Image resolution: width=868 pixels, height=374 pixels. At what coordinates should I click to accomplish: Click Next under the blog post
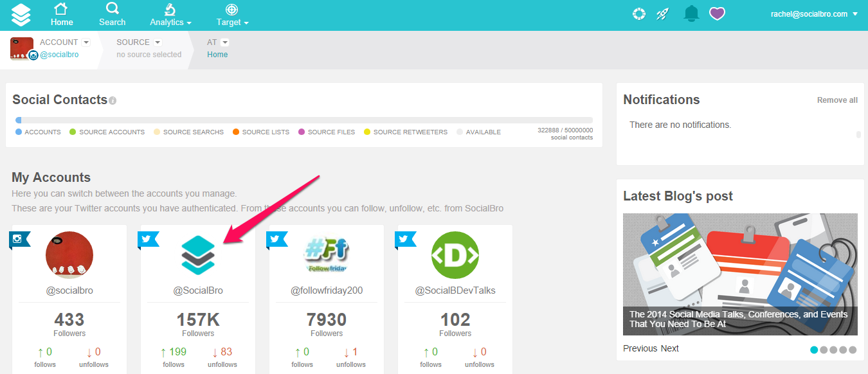pyautogui.click(x=670, y=348)
